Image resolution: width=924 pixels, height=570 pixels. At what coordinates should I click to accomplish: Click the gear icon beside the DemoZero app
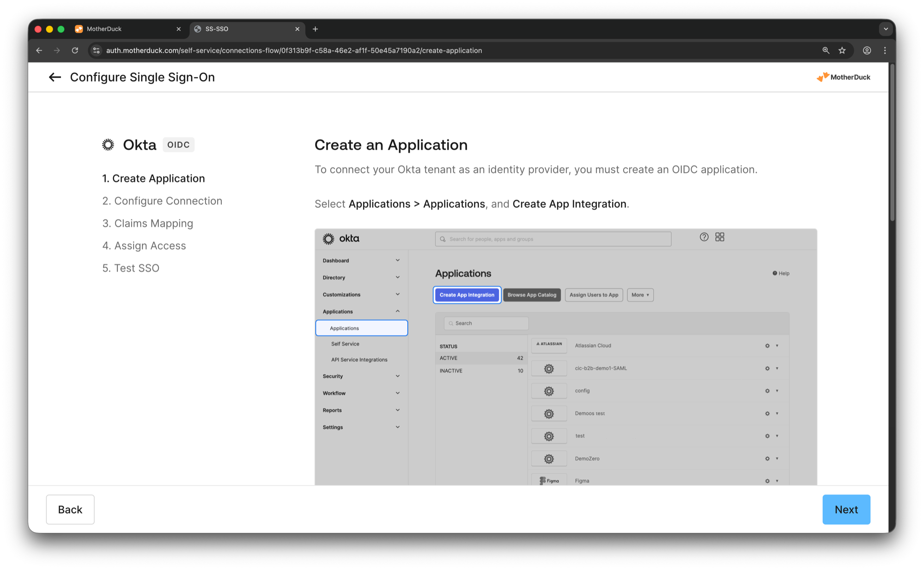point(767,458)
